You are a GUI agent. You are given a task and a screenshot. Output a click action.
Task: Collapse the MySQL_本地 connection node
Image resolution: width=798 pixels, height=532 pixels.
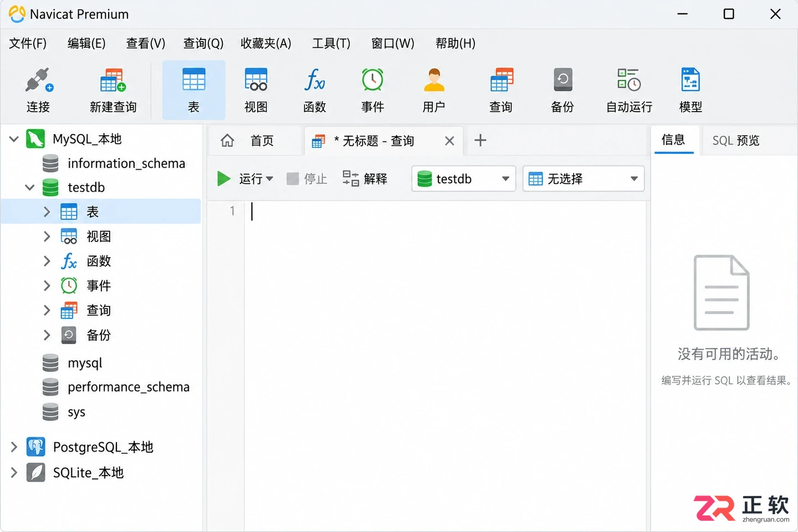click(x=14, y=139)
